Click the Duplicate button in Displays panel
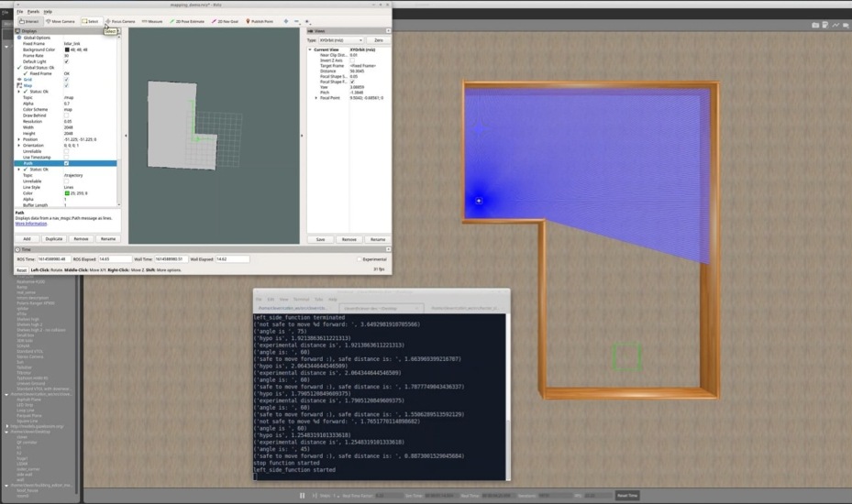 coord(54,238)
